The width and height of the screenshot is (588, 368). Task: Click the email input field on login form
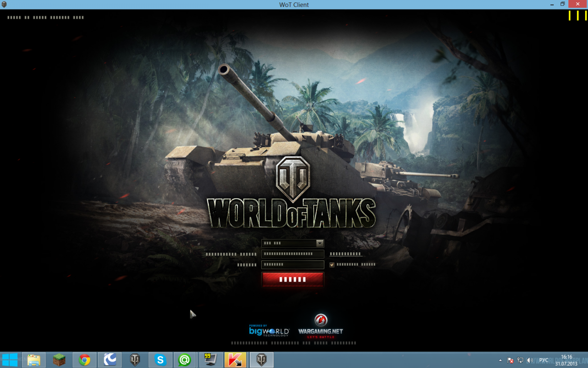click(x=293, y=254)
